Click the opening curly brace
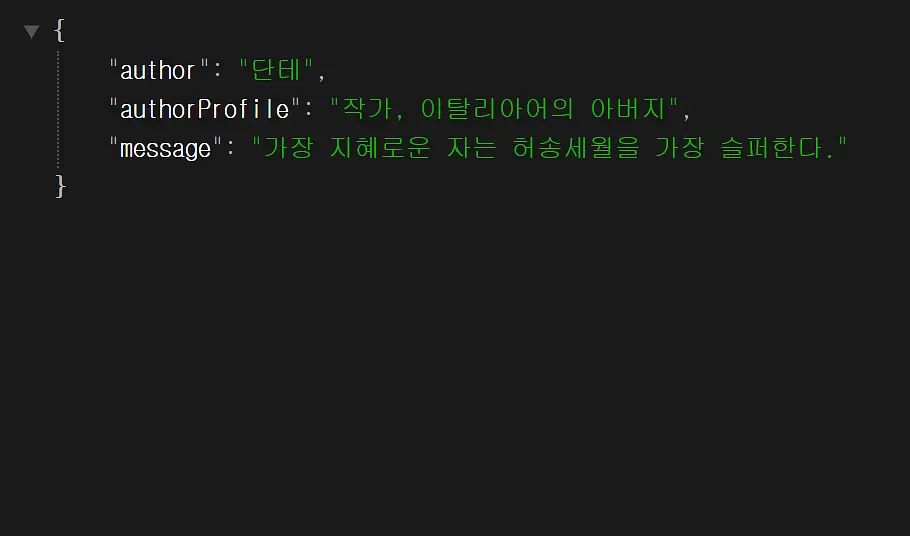Screen dimensions: 910x536 tap(59, 30)
